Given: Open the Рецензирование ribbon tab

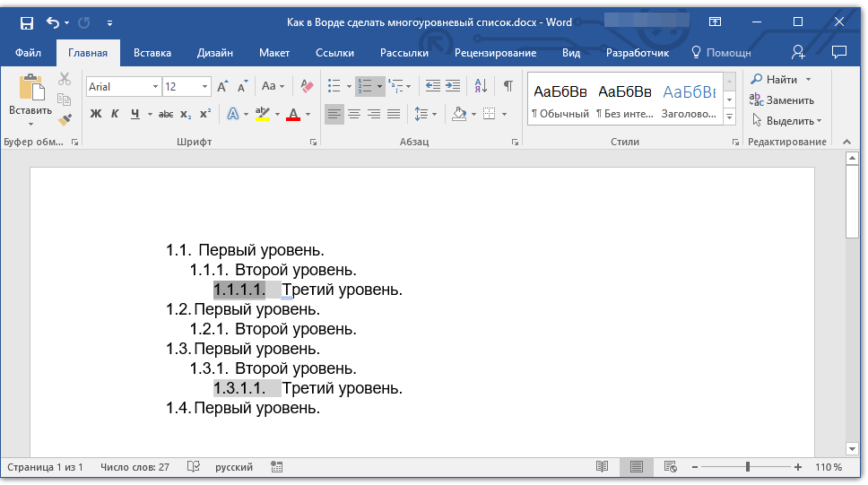Looking at the screenshot, I should click(x=495, y=53).
